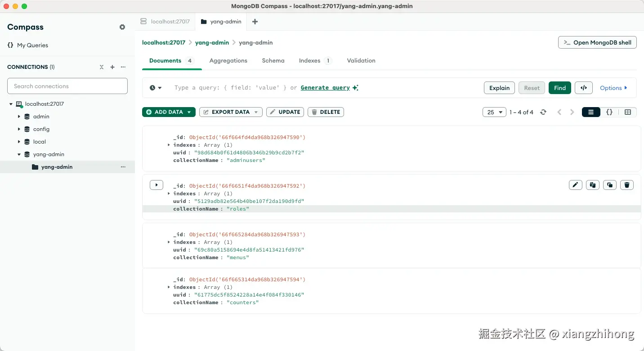The width and height of the screenshot is (644, 351).
Task: Copy the roles document icon
Action: [593, 185]
